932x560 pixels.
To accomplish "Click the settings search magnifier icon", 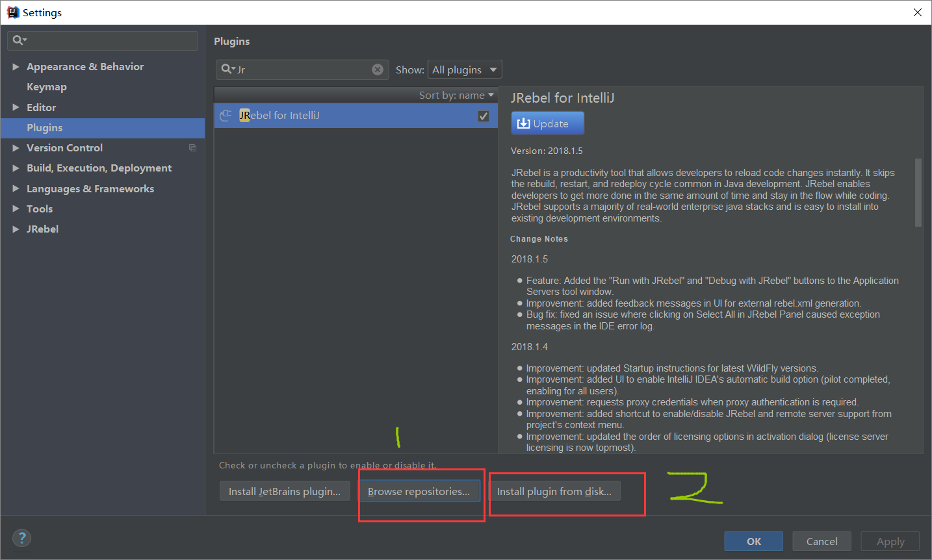I will click(19, 40).
